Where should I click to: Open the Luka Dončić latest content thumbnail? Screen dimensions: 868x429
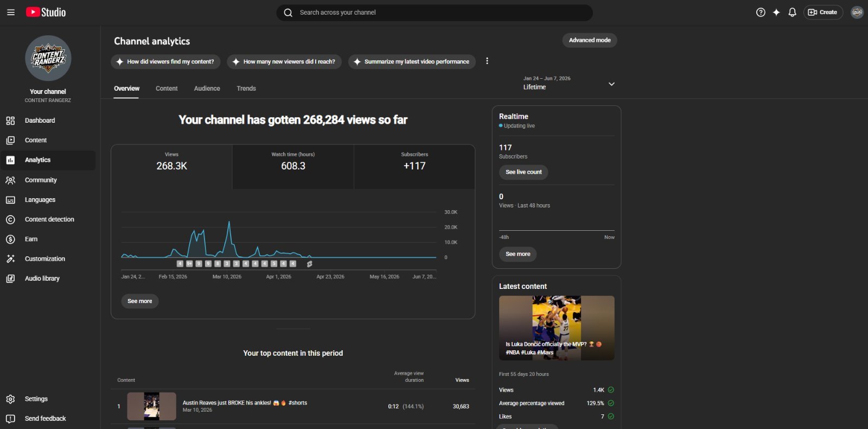(x=557, y=328)
